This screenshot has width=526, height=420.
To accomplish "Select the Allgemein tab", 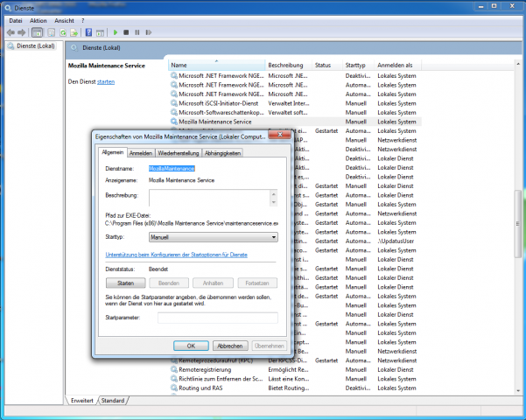I will coord(113,152).
